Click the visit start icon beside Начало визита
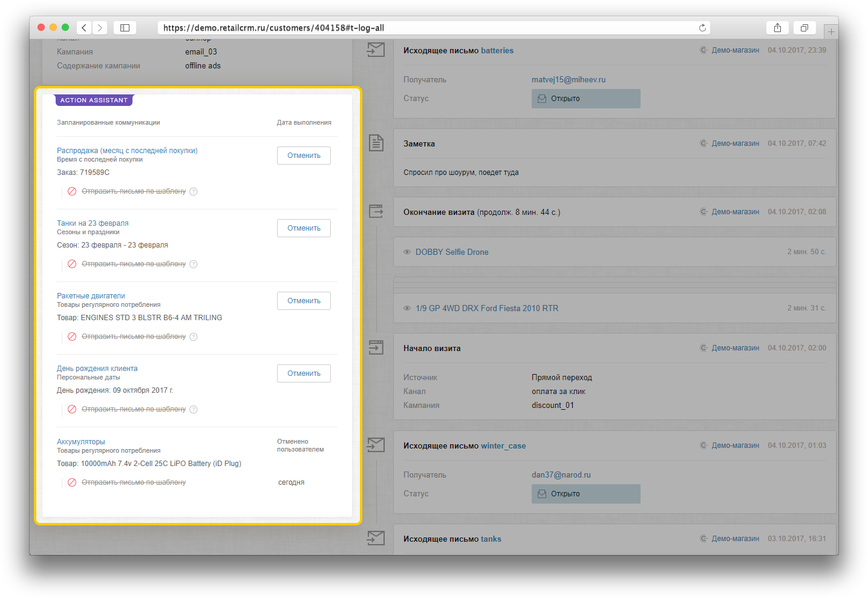Screen dimensions: 868x598 [x=376, y=347]
